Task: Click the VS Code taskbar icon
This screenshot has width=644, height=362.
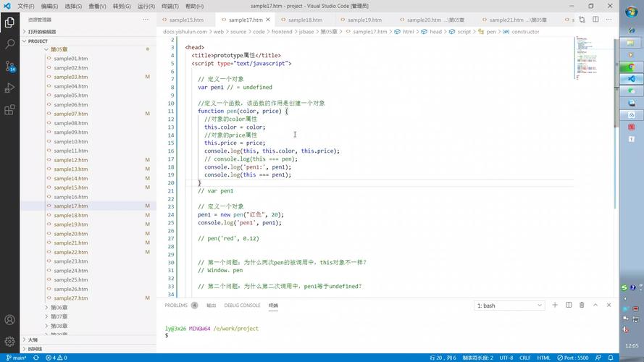Action: pyautogui.click(x=631, y=78)
